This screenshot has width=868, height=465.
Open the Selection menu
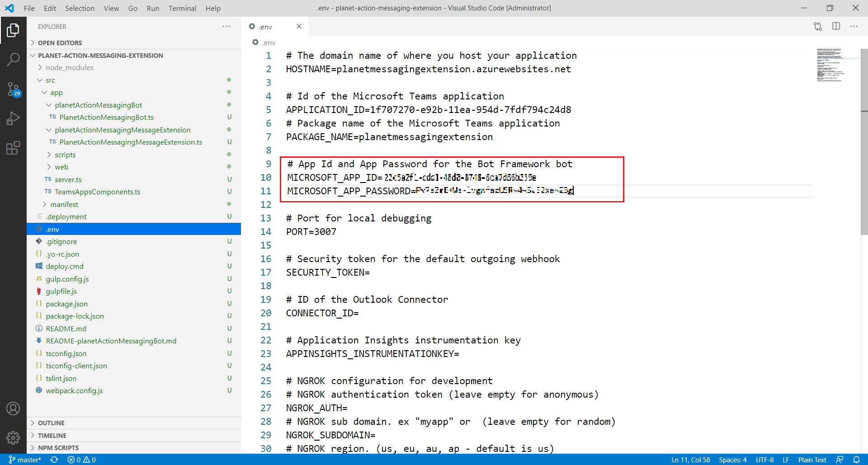click(x=80, y=8)
